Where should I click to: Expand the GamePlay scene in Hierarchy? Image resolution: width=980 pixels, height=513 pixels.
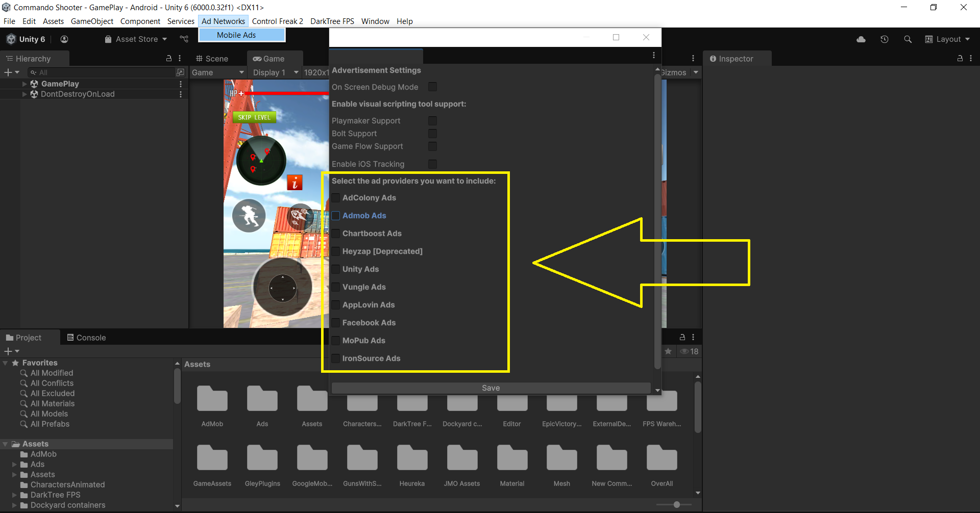tap(24, 84)
